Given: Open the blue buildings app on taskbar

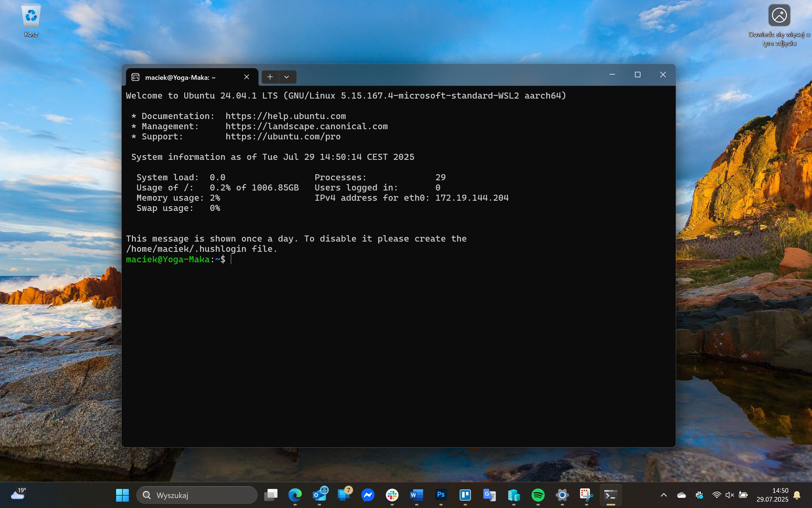Looking at the screenshot, I should (514, 495).
